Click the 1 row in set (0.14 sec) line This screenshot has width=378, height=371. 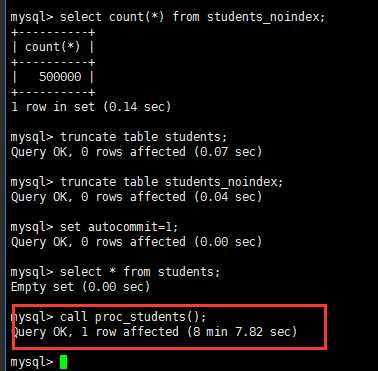coord(91,107)
